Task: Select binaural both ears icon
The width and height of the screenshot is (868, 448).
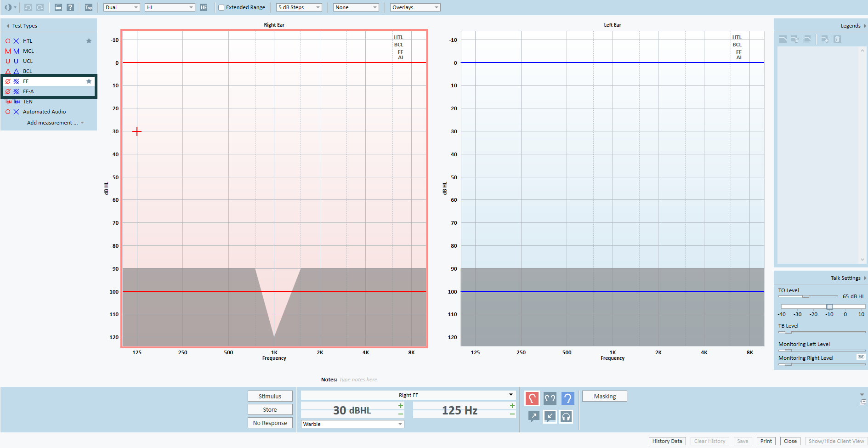Action: pyautogui.click(x=550, y=398)
